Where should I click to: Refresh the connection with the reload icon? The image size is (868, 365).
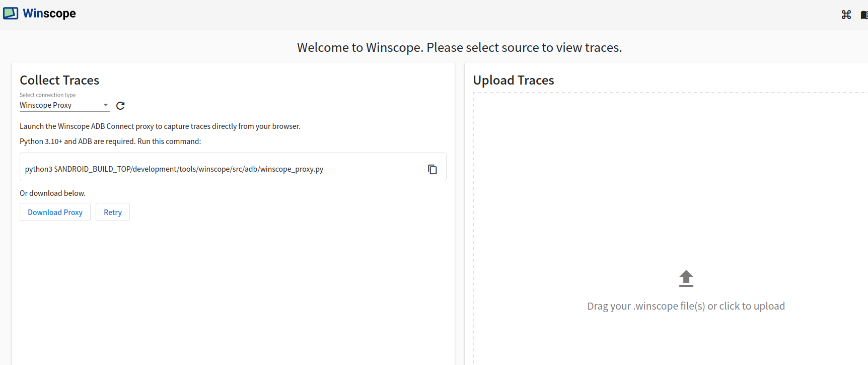120,105
